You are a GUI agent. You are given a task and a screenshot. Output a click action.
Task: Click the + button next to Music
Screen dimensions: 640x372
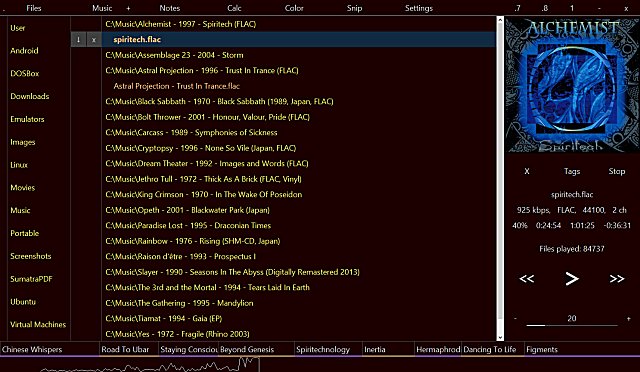[128, 8]
